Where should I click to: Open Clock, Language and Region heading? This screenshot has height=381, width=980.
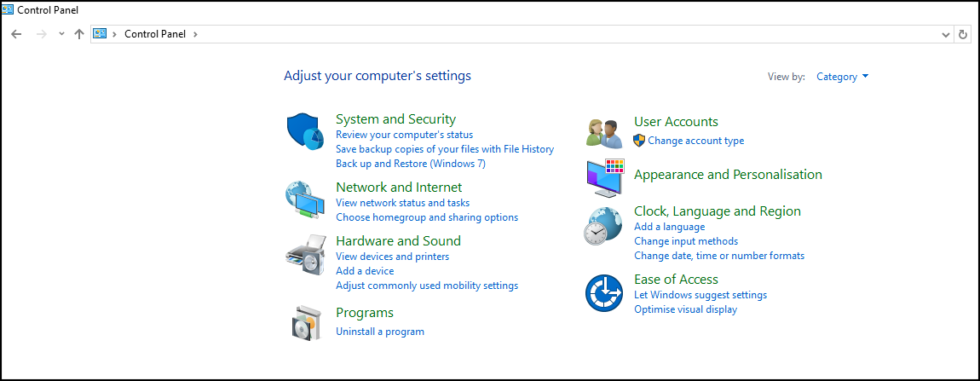tap(718, 211)
